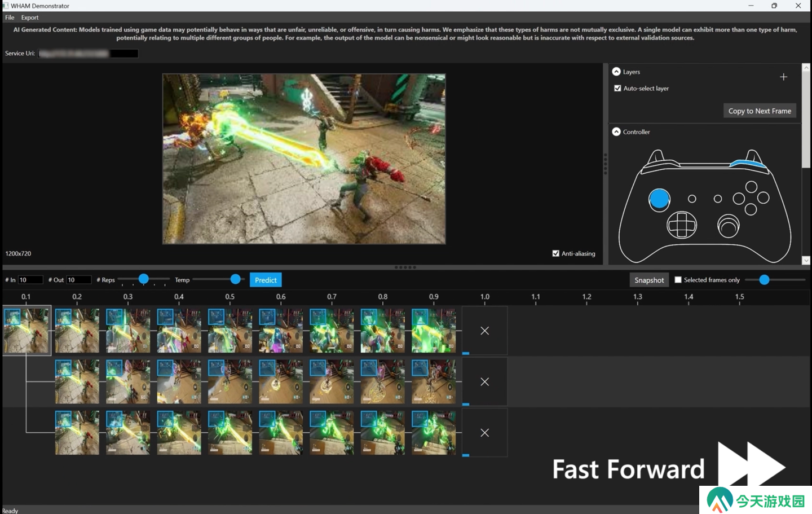The image size is (812, 514).
Task: Click the # In input field
Action: coord(30,280)
